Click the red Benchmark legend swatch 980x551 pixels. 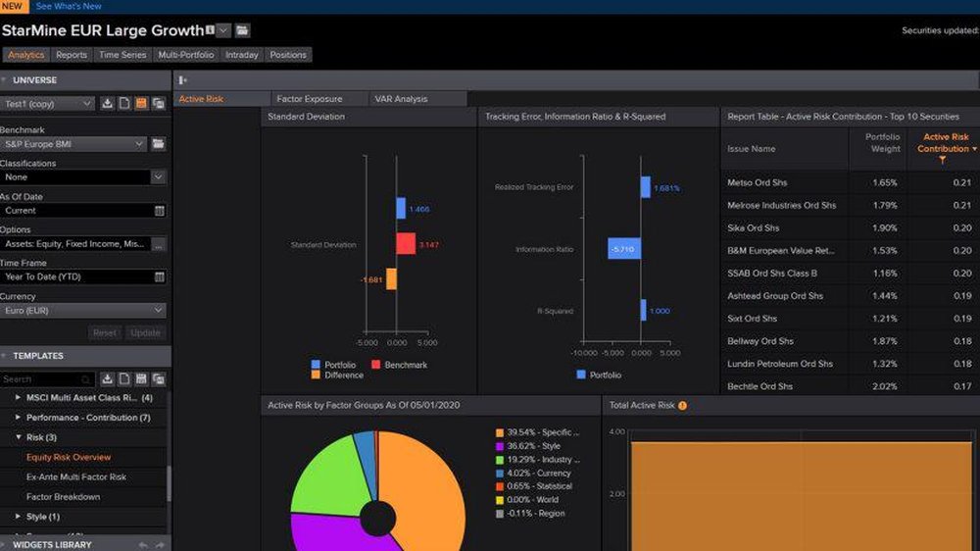coord(375,365)
